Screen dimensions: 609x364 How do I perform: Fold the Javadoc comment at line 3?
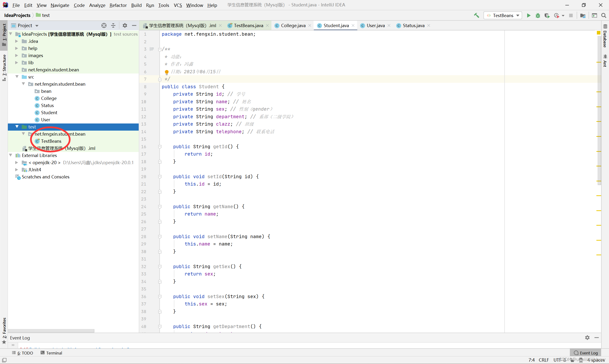(x=160, y=49)
